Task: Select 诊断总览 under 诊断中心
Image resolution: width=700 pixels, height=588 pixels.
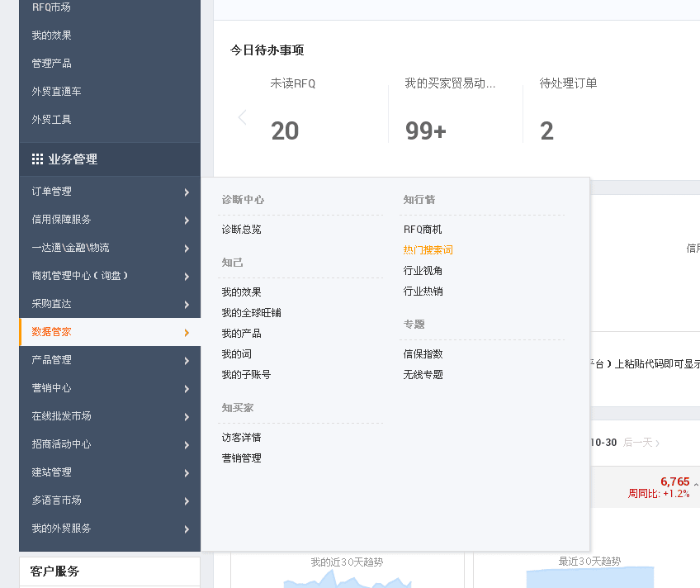Action: (x=241, y=230)
